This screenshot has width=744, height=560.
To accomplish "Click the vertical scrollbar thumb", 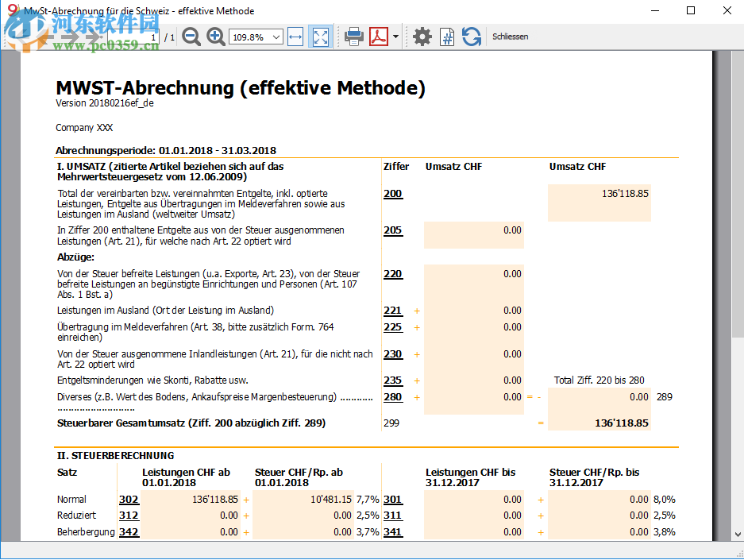I will (738, 195).
